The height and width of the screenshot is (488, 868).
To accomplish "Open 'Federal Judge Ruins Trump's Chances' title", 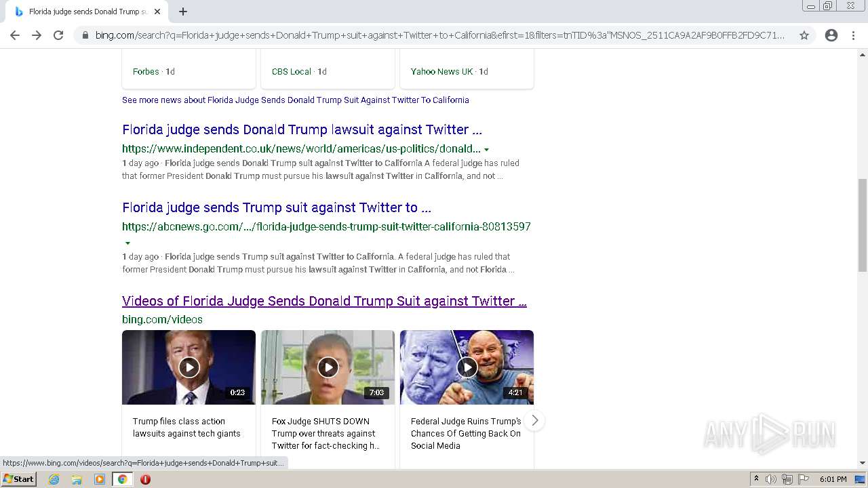I will coord(466,433).
